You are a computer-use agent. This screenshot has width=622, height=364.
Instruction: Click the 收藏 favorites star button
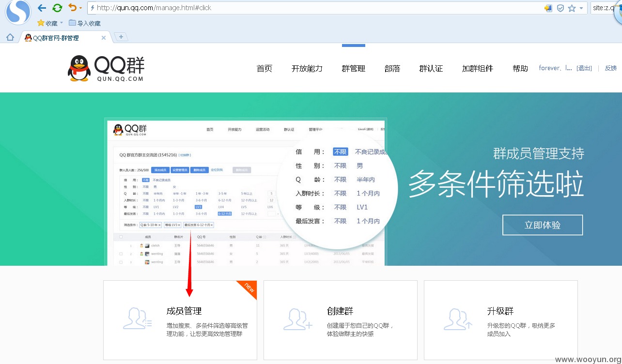coord(47,23)
